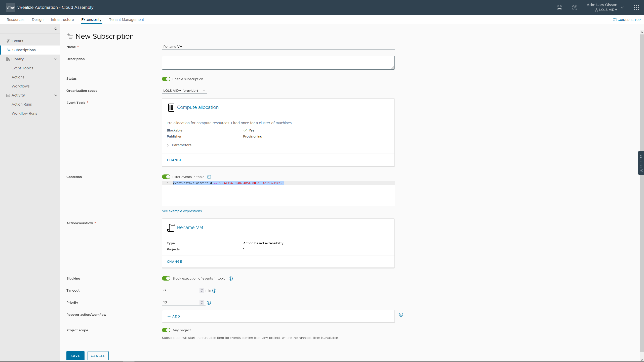Collapse the Activity section chevron
Image resolution: width=644 pixels, height=362 pixels.
coord(56,95)
